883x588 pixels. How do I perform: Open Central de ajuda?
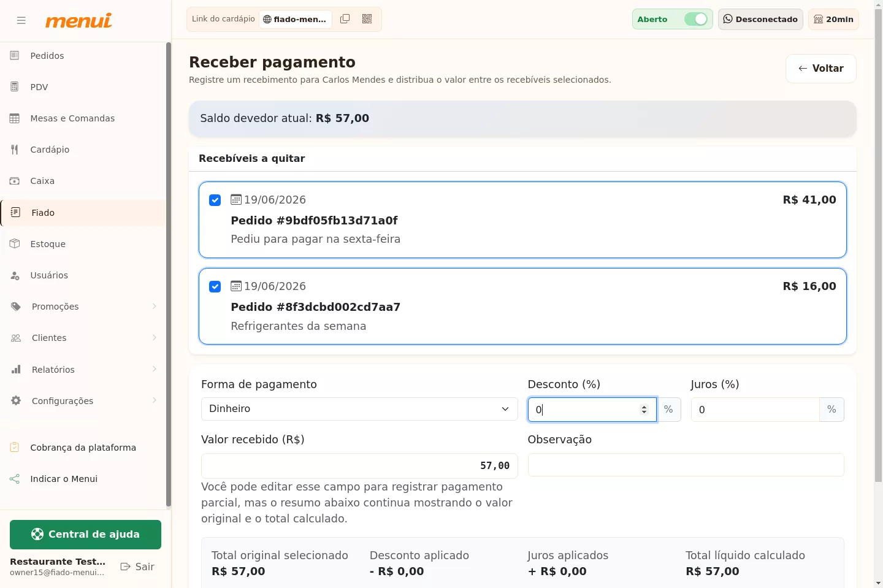pyautogui.click(x=85, y=535)
